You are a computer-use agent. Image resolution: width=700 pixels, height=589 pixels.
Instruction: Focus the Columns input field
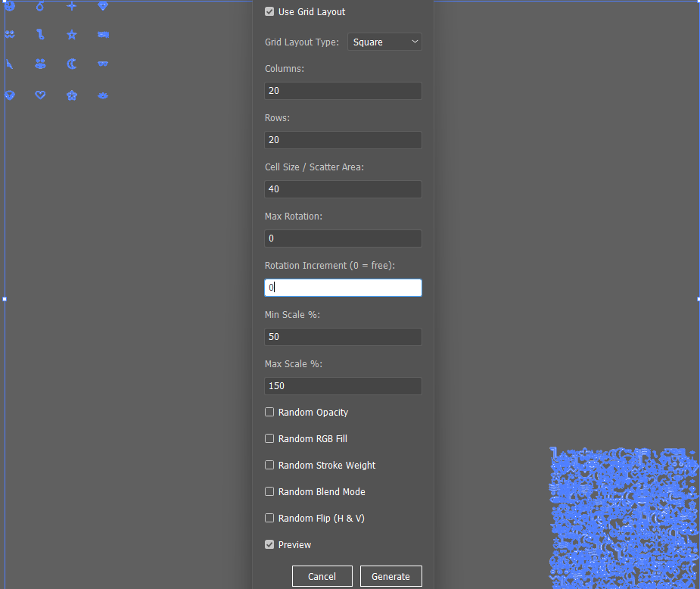point(343,91)
